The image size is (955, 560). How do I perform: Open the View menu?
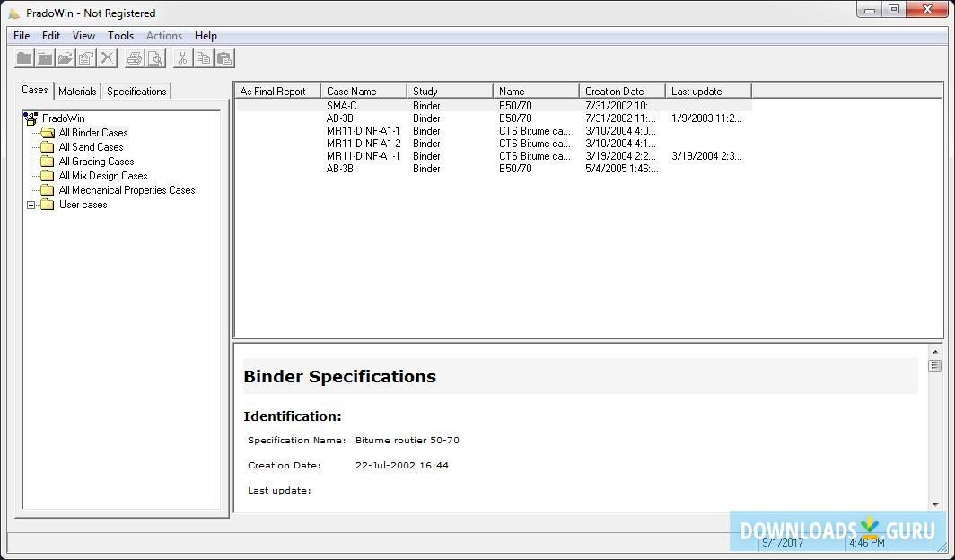point(83,36)
